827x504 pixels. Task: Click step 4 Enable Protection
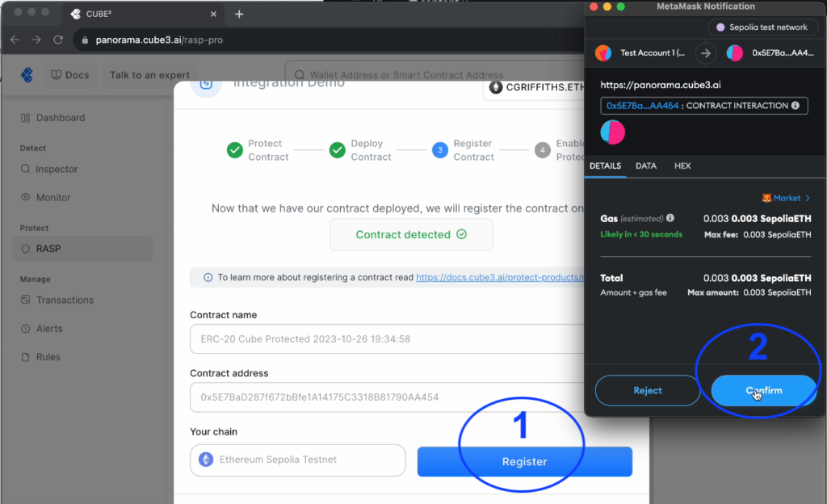pyautogui.click(x=543, y=150)
